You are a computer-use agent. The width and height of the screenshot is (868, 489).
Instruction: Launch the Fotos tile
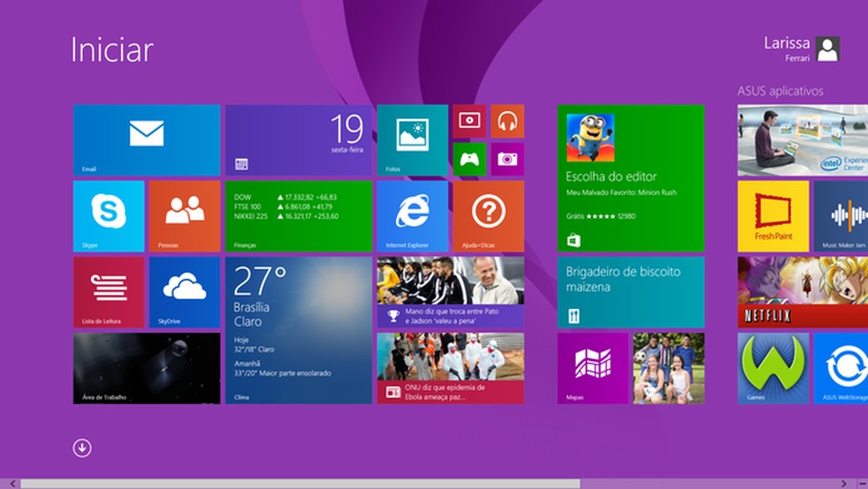413,140
